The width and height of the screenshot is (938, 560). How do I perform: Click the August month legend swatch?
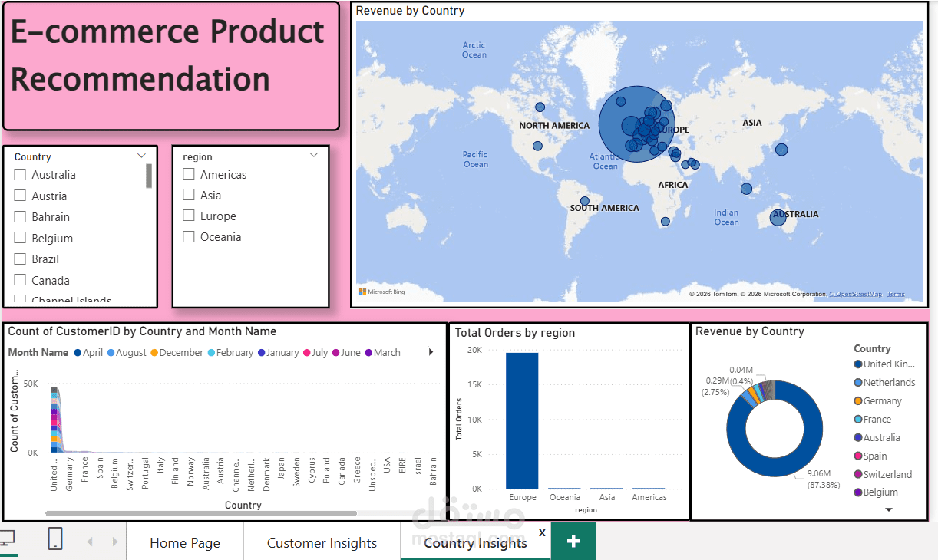click(x=111, y=353)
